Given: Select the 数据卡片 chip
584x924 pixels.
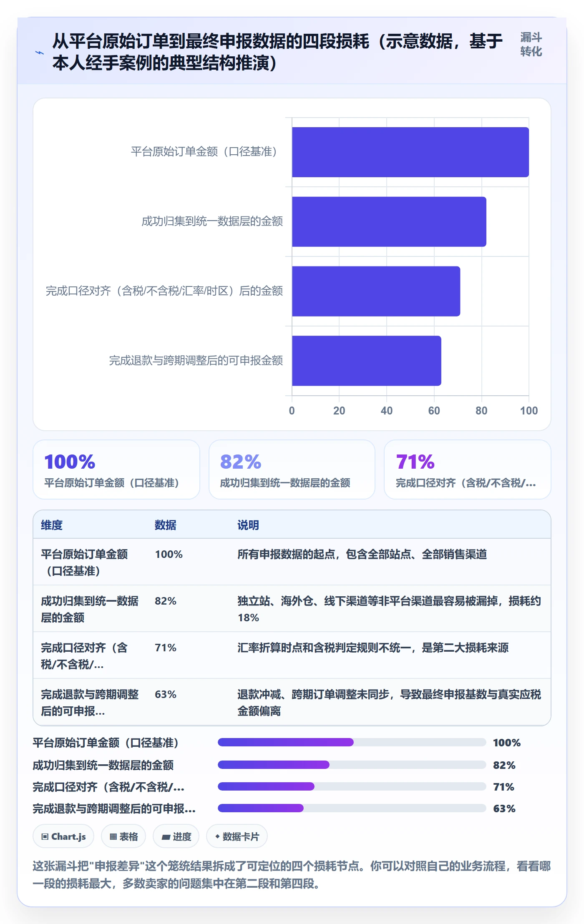Looking at the screenshot, I should tap(237, 836).
